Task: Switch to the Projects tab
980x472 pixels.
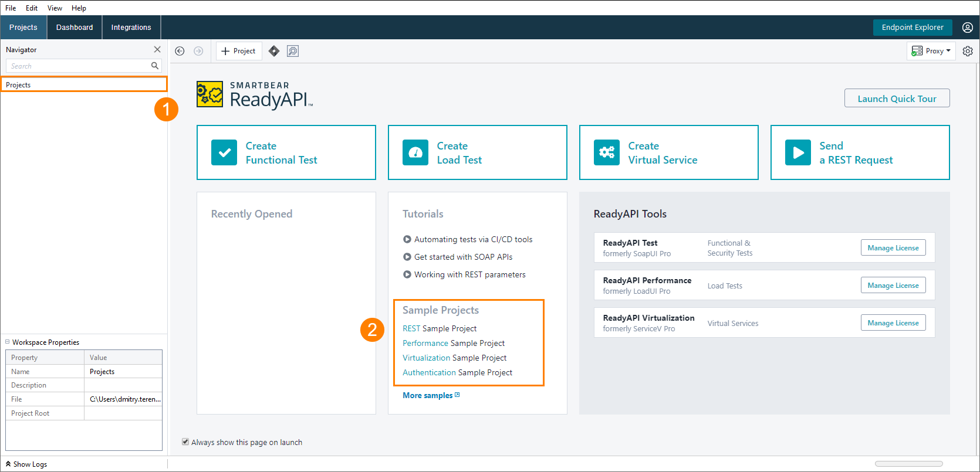Action: pos(23,28)
